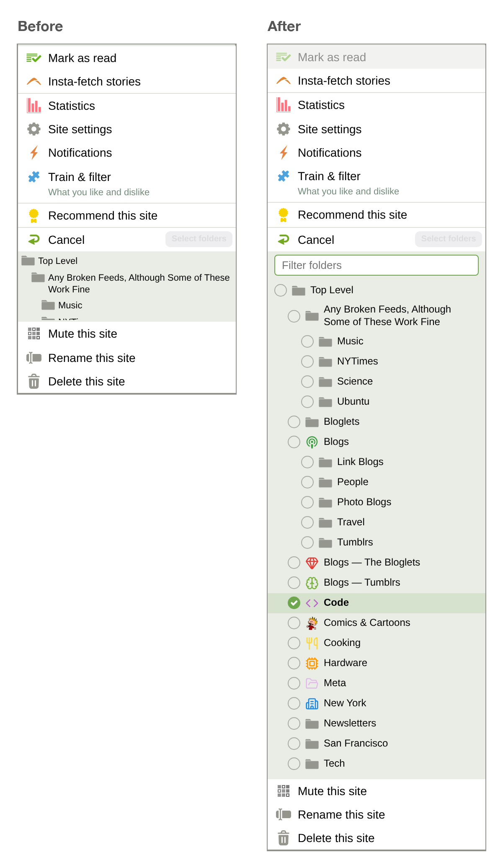Screen dimensions: 503x868
Task: Click the Music folder in the Before list
Action: click(x=127, y=305)
